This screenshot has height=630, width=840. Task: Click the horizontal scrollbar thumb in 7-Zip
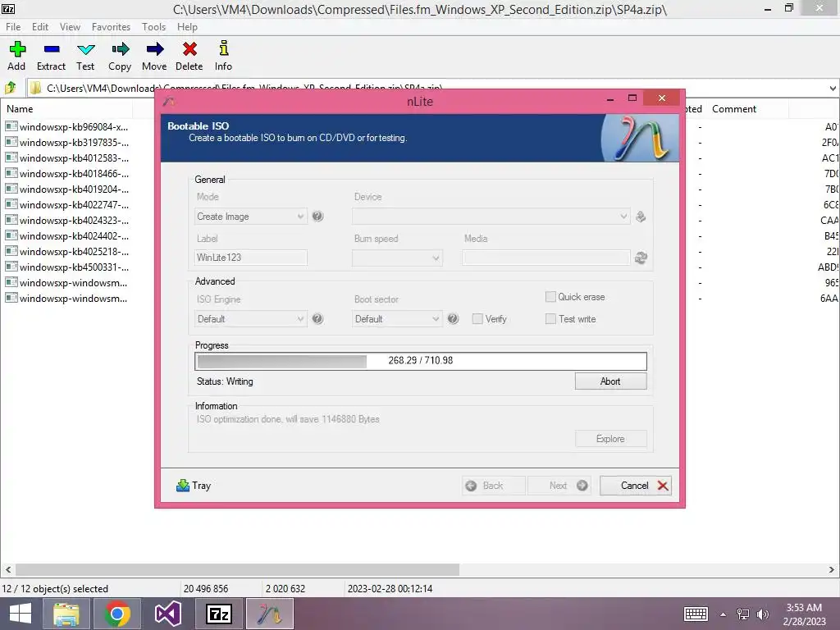pyautogui.click(x=237, y=569)
